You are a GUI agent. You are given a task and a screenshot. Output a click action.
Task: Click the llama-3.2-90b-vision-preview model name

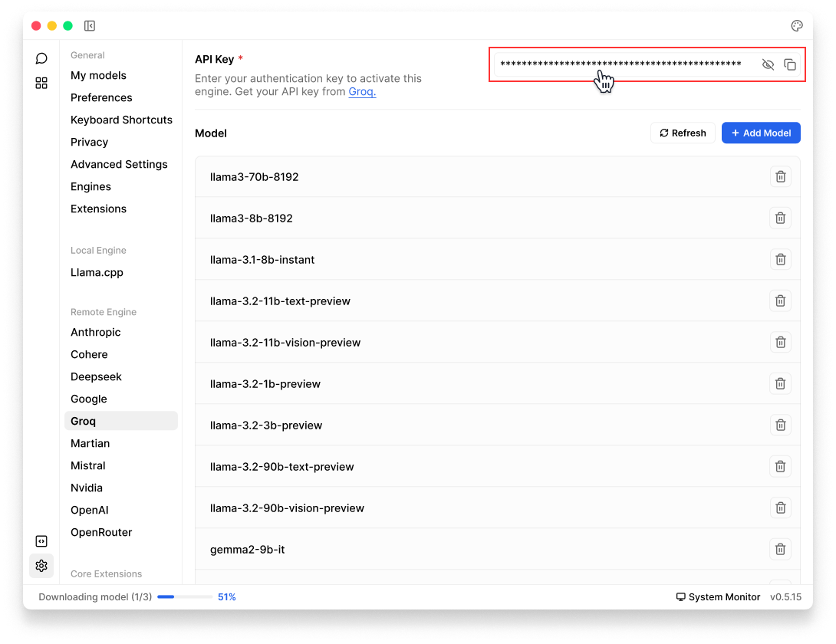pos(287,508)
